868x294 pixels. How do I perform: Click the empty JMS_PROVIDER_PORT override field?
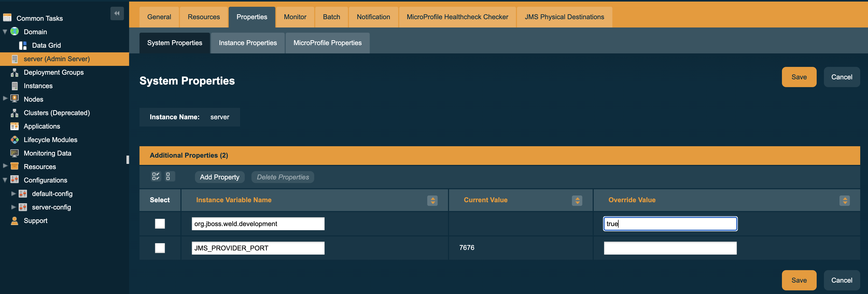pos(670,248)
